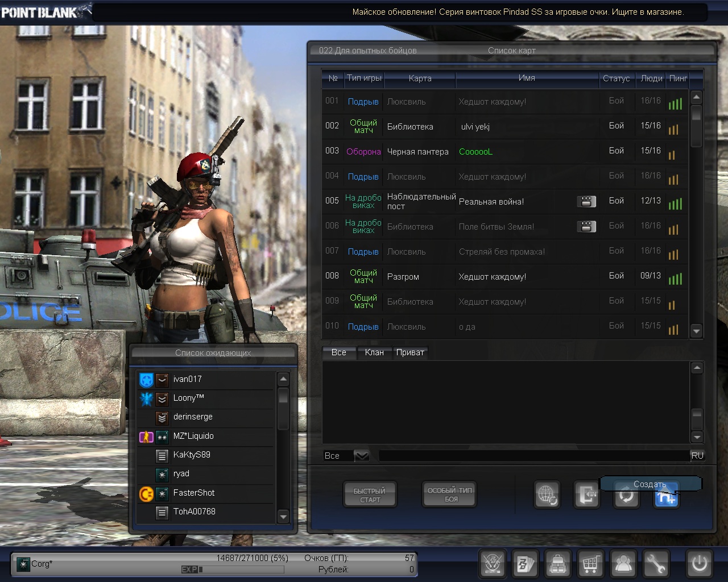728x582 pixels.
Task: Open settings with the wrench icon
Action: click(656, 564)
